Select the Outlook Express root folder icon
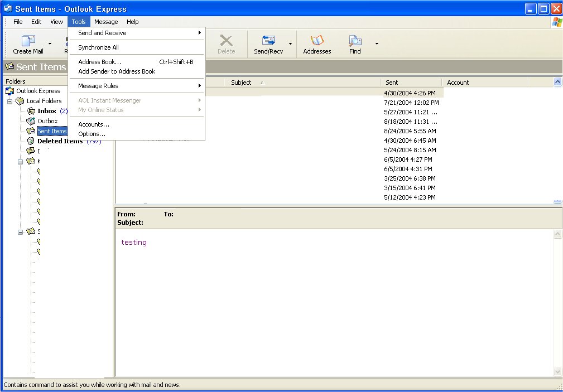The width and height of the screenshot is (563, 392). point(9,91)
